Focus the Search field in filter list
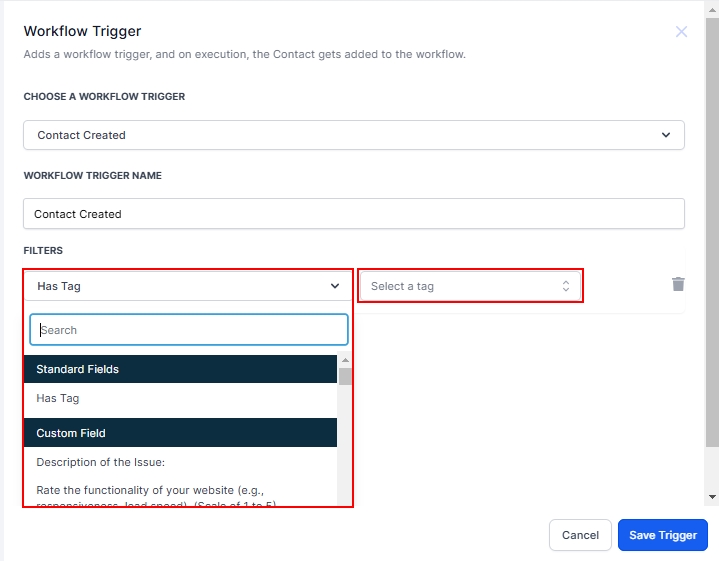The image size is (719, 561). 189,330
